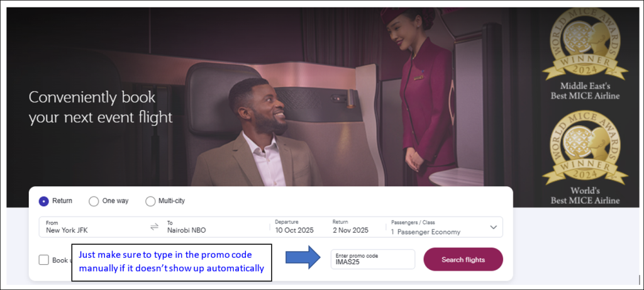
Task: Open the Return date 2 Nov 2025
Action: point(351,227)
